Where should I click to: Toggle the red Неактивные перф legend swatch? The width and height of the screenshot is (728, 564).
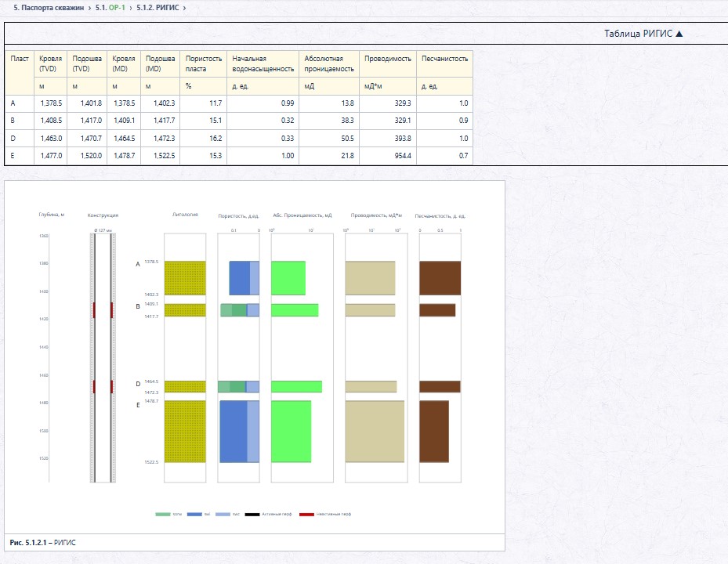[x=306, y=515]
